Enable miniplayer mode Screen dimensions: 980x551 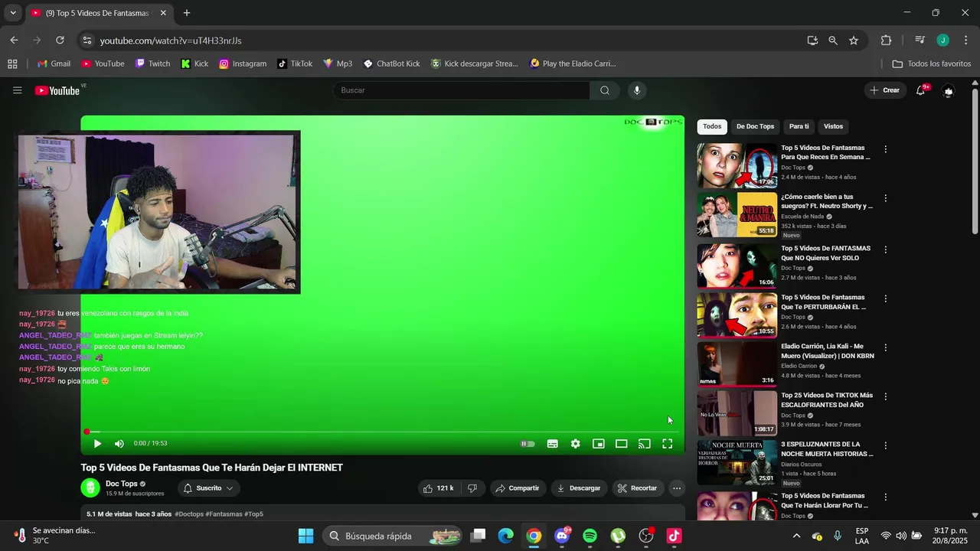[x=598, y=443]
